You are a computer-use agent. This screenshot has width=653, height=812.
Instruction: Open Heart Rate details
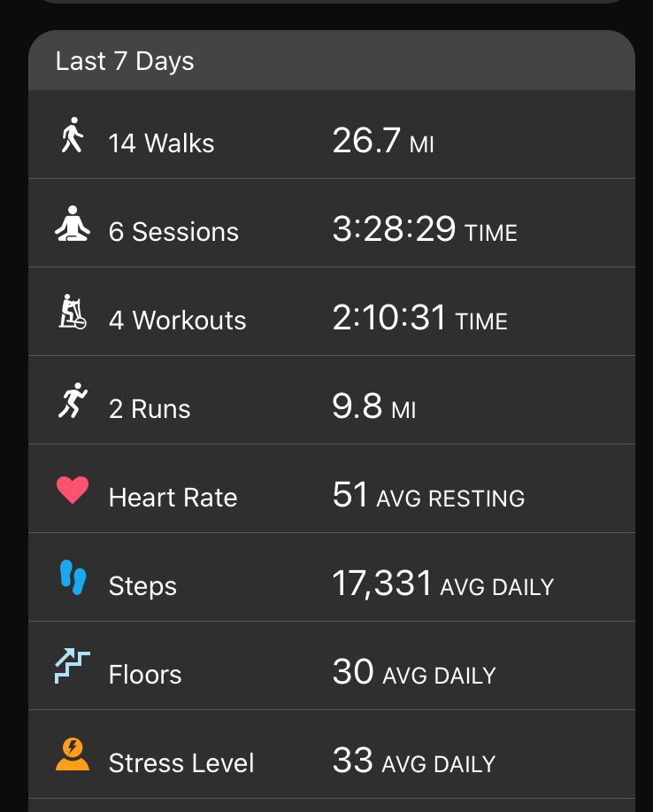click(x=332, y=489)
